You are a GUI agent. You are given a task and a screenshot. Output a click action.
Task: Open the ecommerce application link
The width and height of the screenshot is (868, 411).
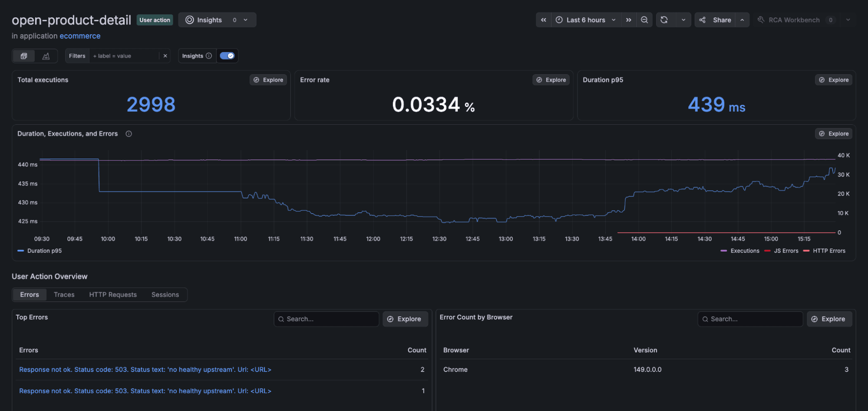tap(80, 36)
